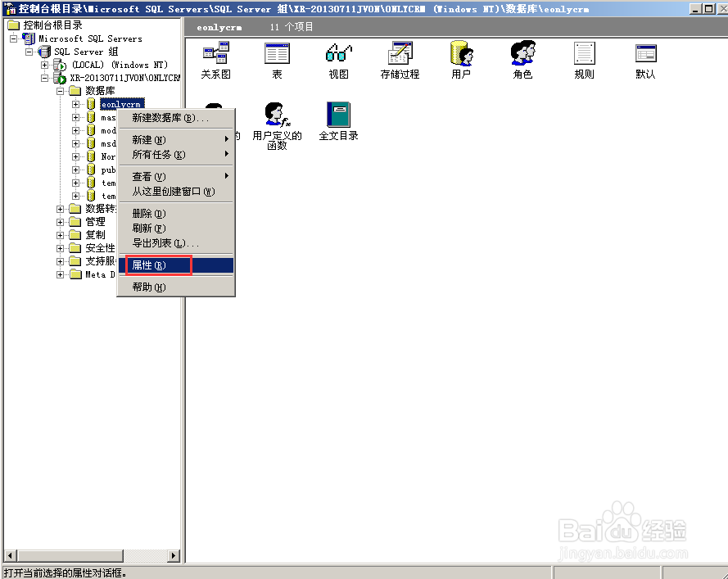
Task: Expand the 管理 folder node
Action: (60, 222)
